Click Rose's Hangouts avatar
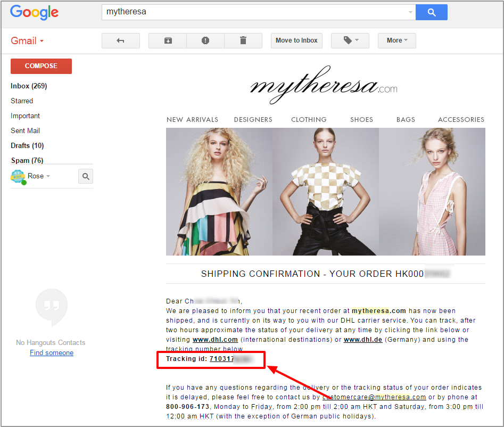Viewport: 504px width, 427px height. [x=18, y=177]
